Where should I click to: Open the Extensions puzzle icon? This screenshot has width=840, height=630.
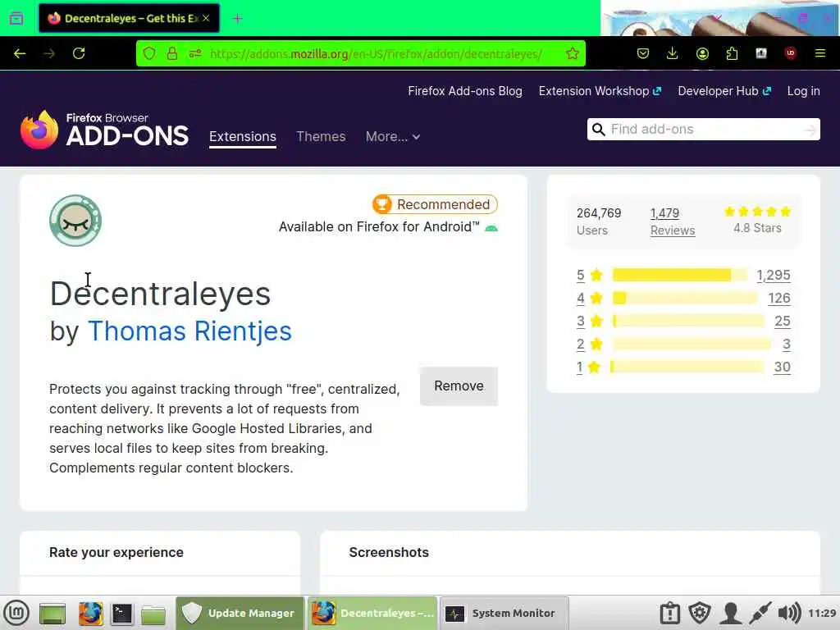click(x=732, y=53)
